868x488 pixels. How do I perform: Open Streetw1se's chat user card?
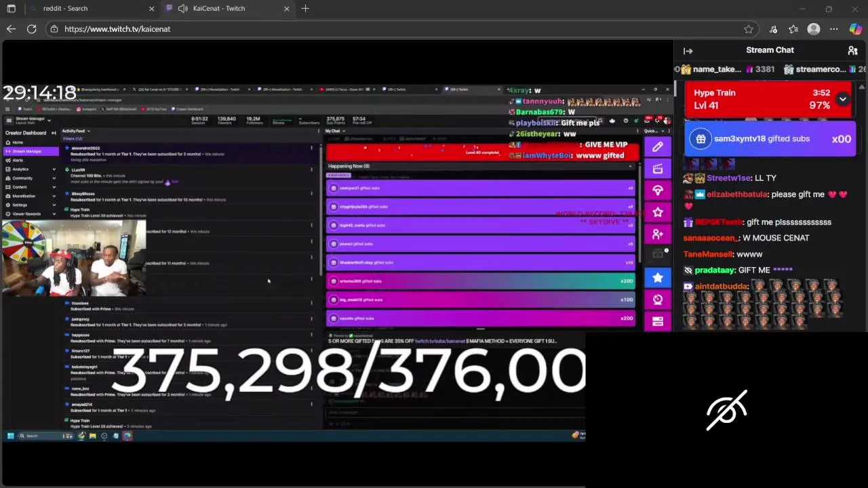pos(728,178)
